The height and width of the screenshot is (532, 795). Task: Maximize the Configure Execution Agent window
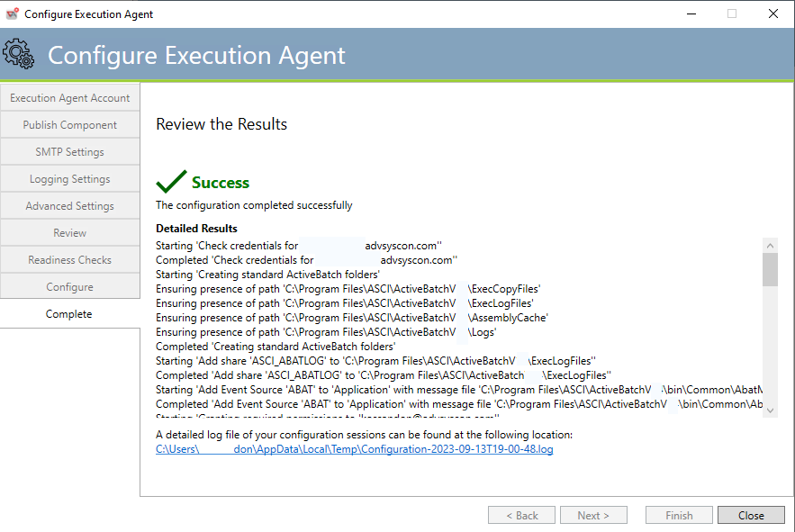pos(732,14)
